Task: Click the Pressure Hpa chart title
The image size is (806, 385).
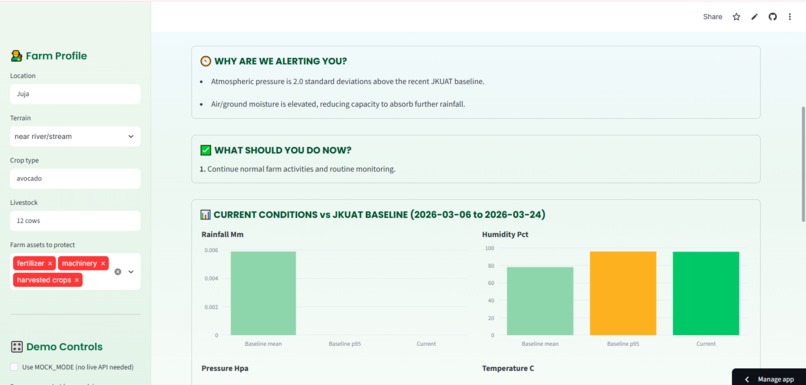Action: [225, 368]
